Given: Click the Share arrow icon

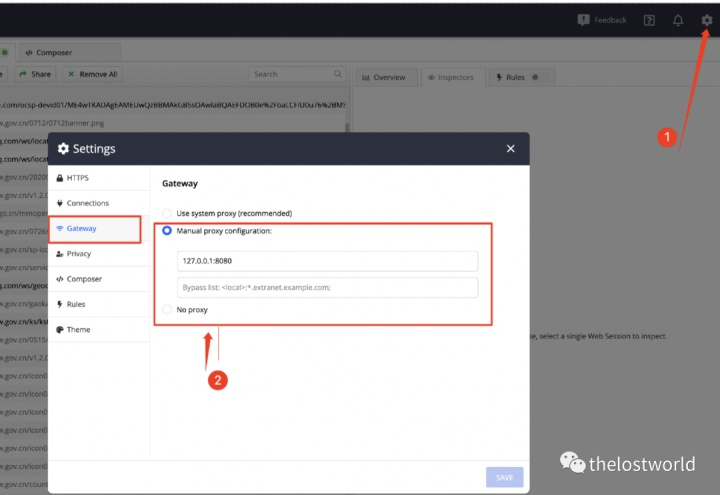Looking at the screenshot, I should point(23,74).
